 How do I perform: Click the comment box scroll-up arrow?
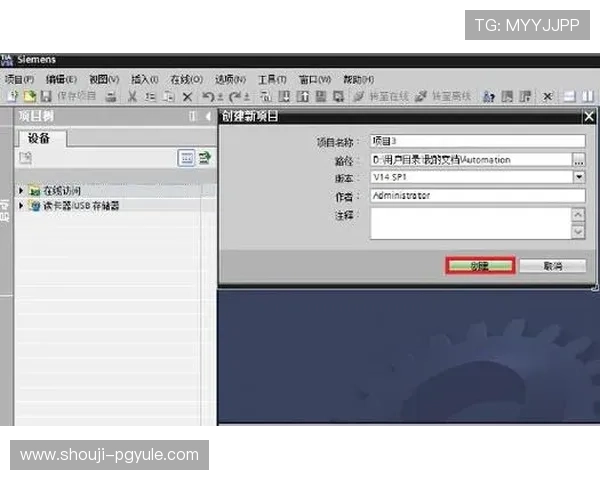tap(578, 214)
